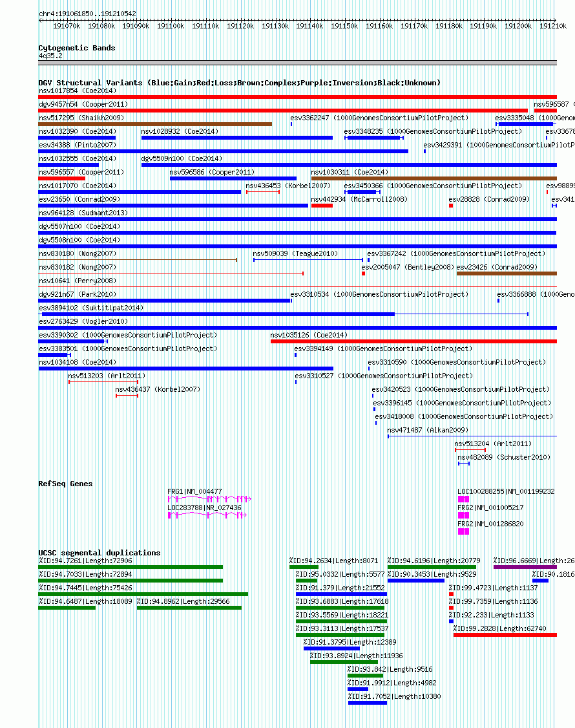Select variant nsv1017854 (Coe2014) label
Image resolution: width=575 pixels, height=728 pixels.
tap(78, 91)
